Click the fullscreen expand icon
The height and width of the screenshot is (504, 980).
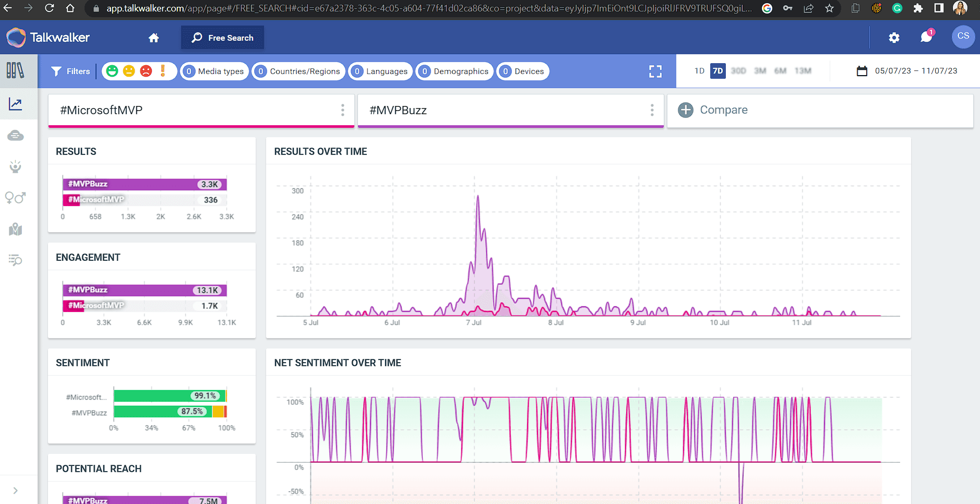(x=655, y=71)
